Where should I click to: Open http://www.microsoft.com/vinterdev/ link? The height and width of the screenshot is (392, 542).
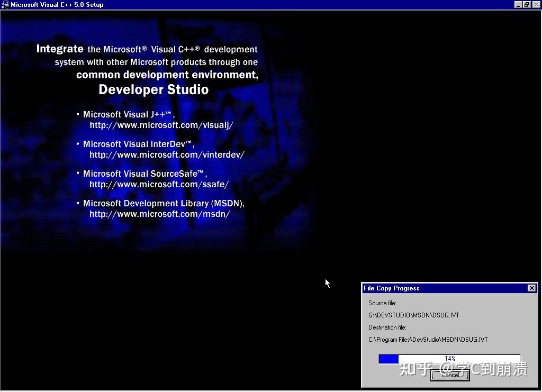pos(167,154)
